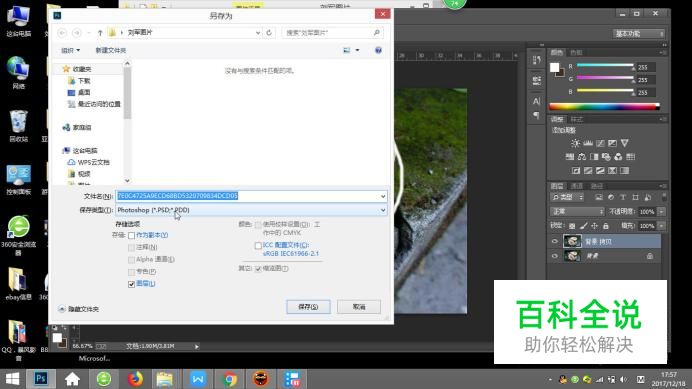Filter layers by pixel layer type
Screen dimensions: 692x389
click(x=598, y=197)
